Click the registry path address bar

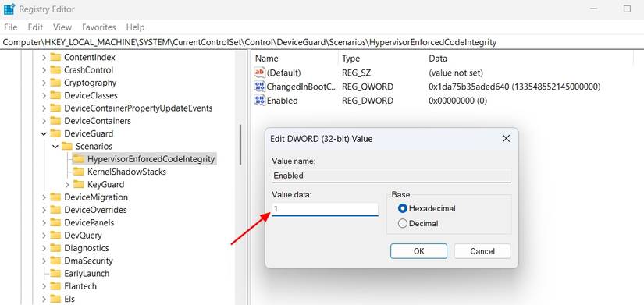(x=322, y=42)
